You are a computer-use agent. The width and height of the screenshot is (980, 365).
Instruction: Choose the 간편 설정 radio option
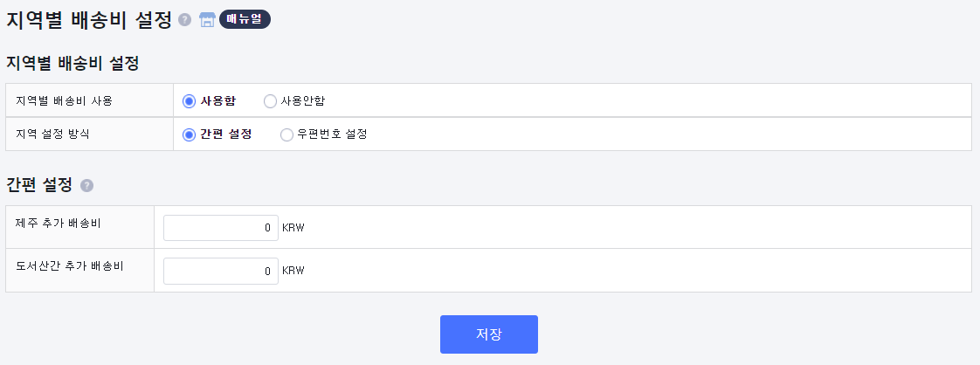(189, 135)
